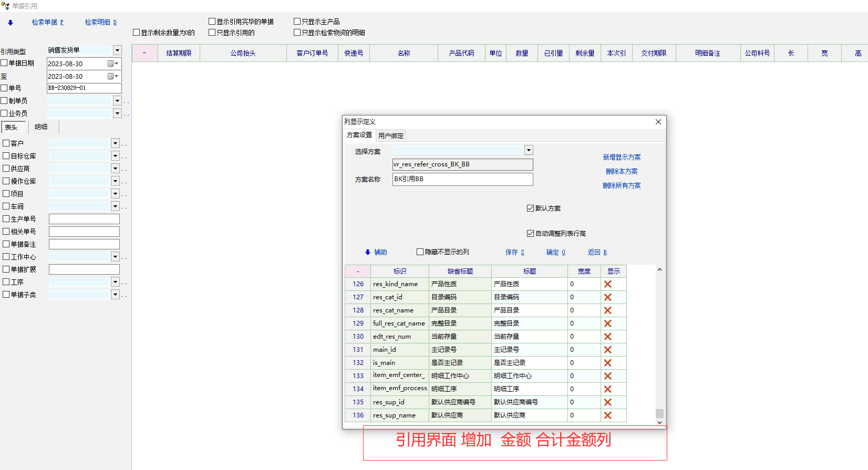Click the blue down arrow toolbar icon
Viewport: 868px width, 470px height.
pos(11,23)
